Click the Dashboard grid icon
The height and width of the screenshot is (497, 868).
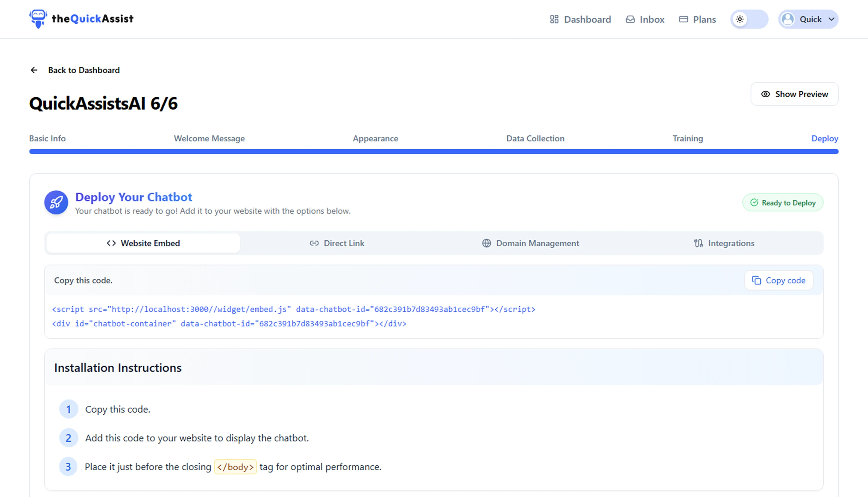[554, 19]
